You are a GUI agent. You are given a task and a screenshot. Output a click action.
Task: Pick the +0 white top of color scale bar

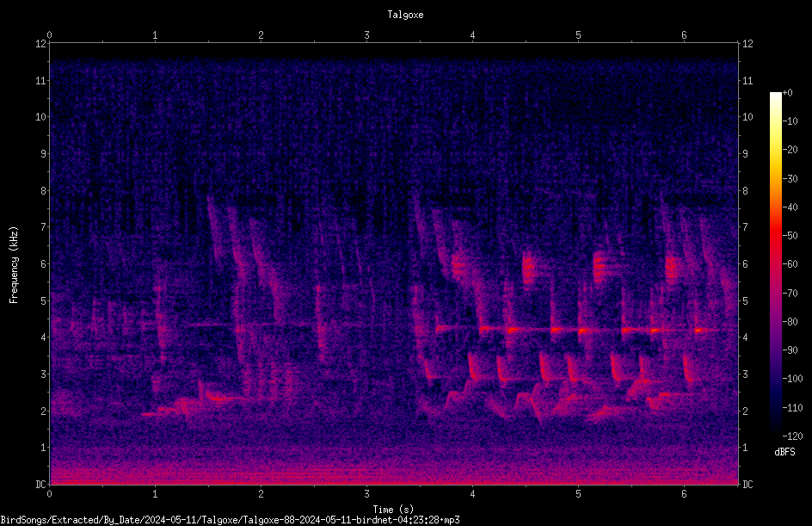point(775,96)
